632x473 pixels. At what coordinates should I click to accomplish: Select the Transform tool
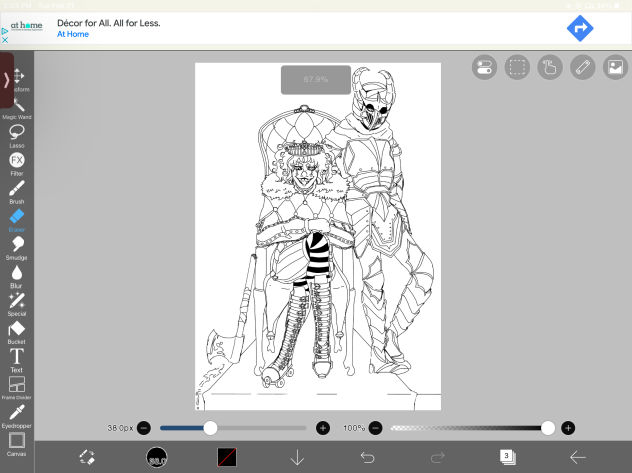pyautogui.click(x=20, y=80)
